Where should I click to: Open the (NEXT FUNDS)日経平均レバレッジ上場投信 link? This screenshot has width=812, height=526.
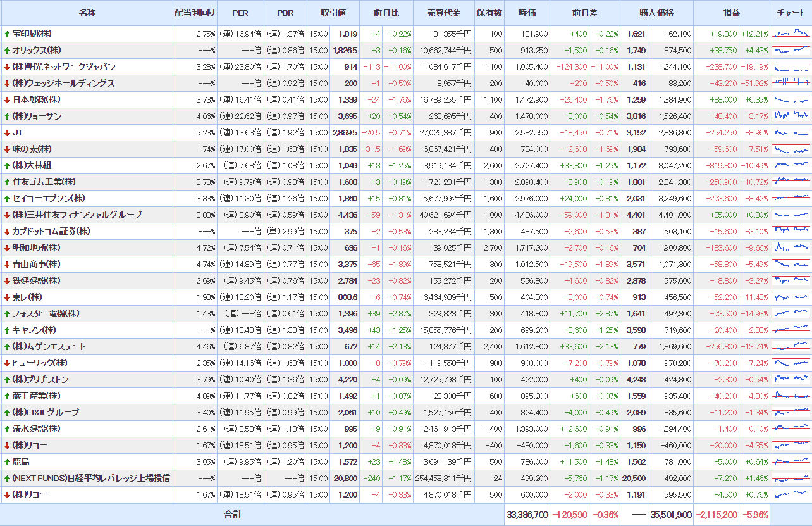pos(91,479)
